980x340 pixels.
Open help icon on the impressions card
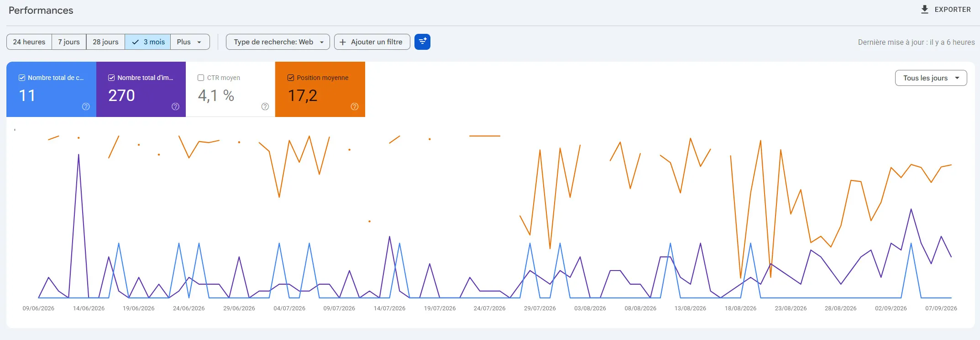(x=175, y=106)
